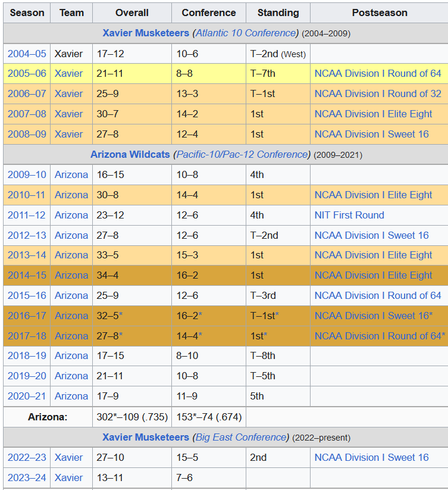This screenshot has height=490, width=448.
Task: Open the Arizona team link in 2020–21 row
Action: pos(71,397)
